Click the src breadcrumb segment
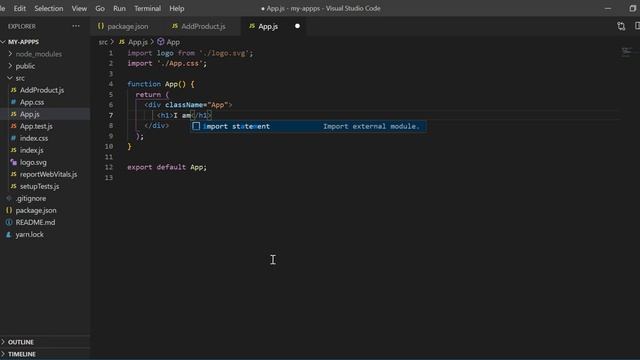This screenshot has width=640, height=360. [103, 42]
